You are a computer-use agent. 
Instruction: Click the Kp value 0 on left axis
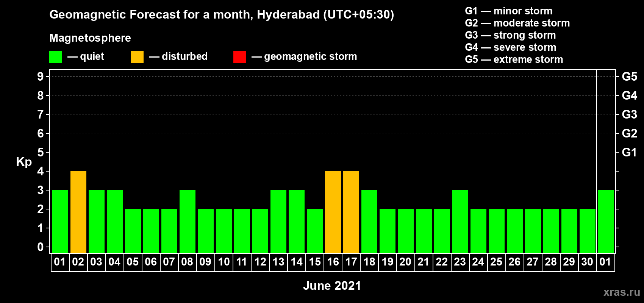[41, 247]
